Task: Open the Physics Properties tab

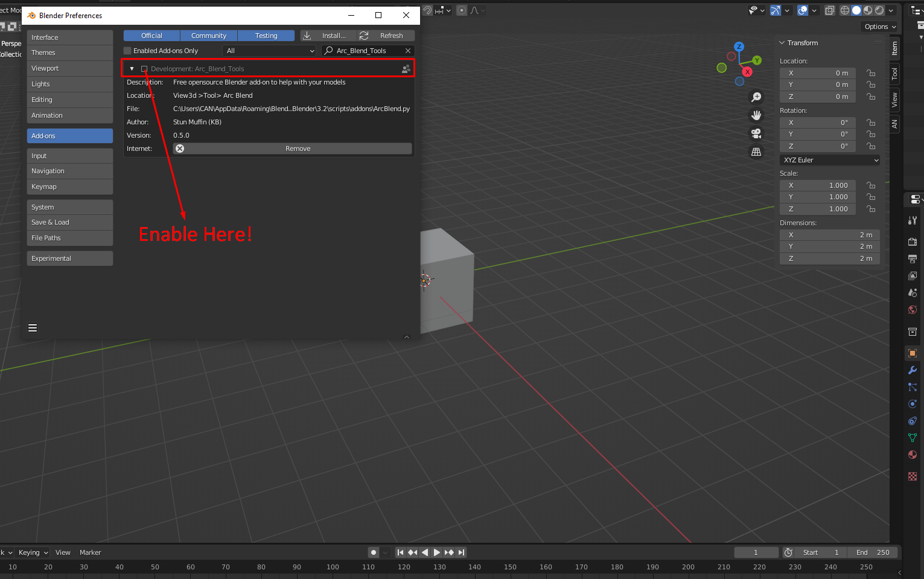Action: pyautogui.click(x=912, y=403)
